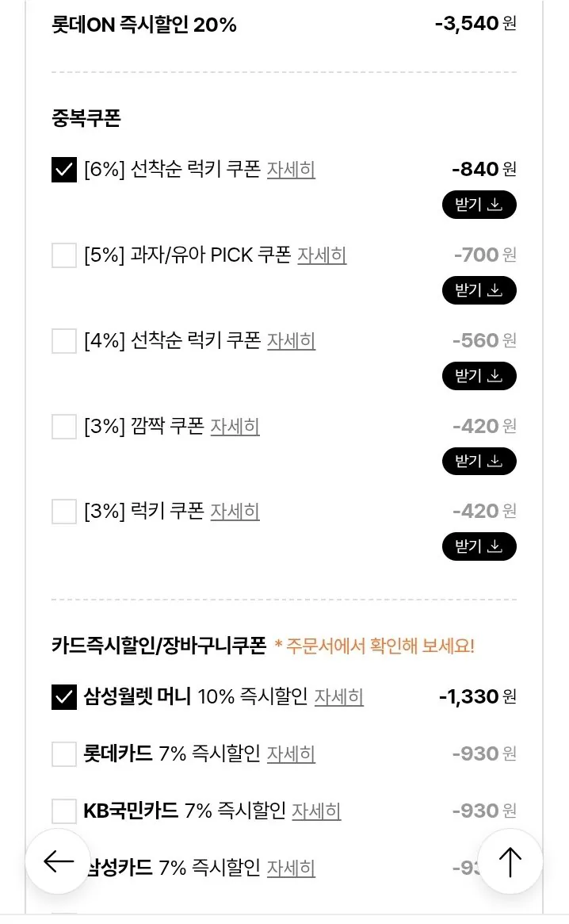The image size is (569, 924).
Task: Tap the back arrow at bottom left
Action: coord(57,861)
